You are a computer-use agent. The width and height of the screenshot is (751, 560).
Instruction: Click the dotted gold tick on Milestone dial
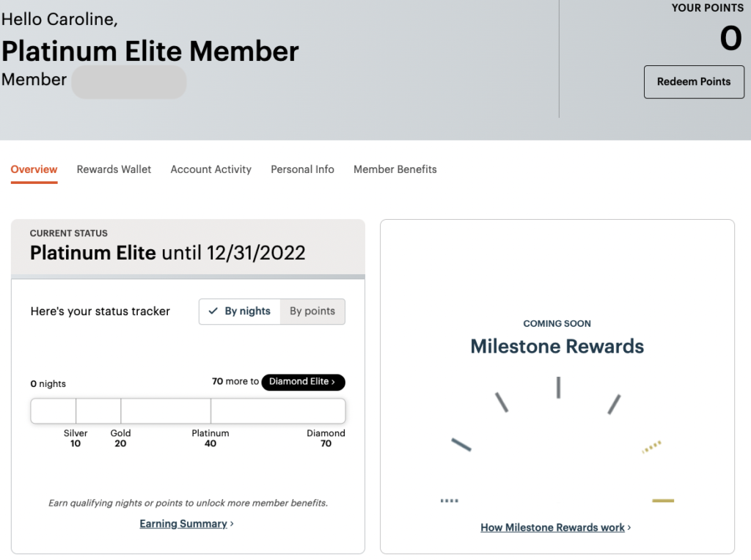click(651, 446)
